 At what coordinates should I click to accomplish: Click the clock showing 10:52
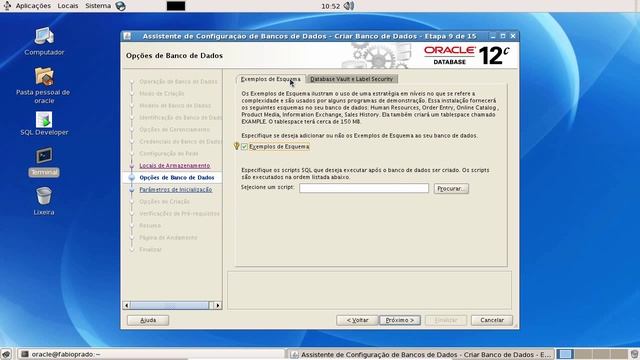[x=330, y=6]
